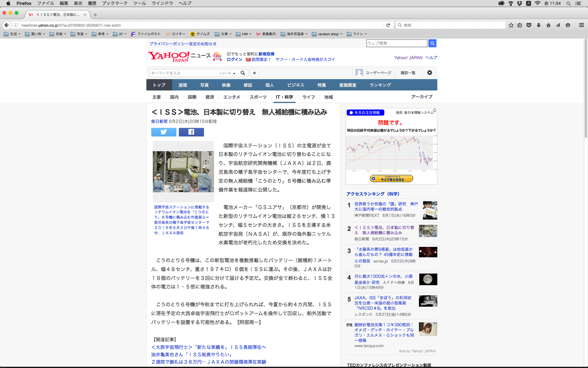The width and height of the screenshot is (588, 368).
Task: Open Firefox downloads arrow icon
Action: pos(538,25)
